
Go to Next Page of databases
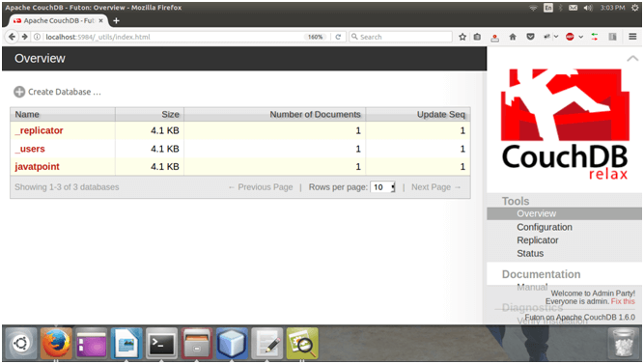(x=435, y=187)
